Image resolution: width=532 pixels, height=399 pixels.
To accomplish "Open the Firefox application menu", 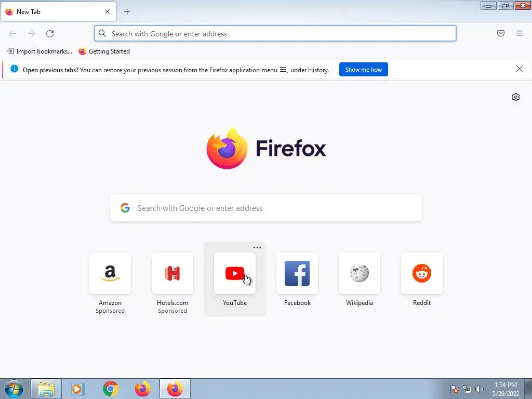I will pos(520,33).
